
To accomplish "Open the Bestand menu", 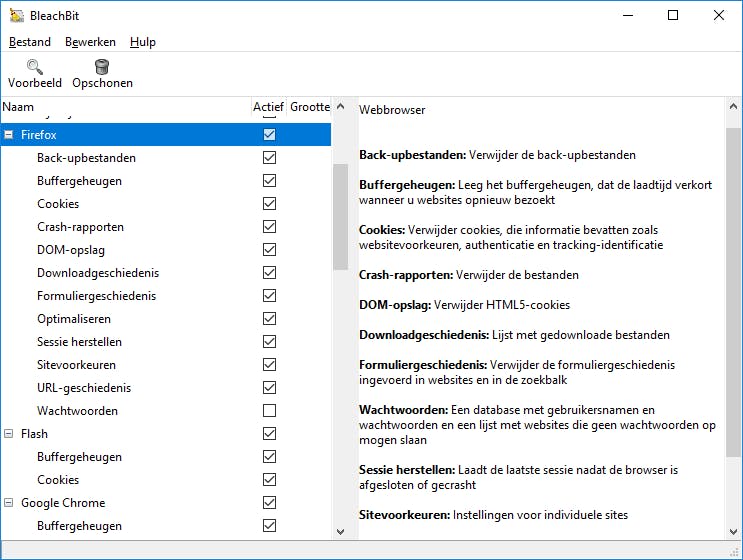I will 30,42.
